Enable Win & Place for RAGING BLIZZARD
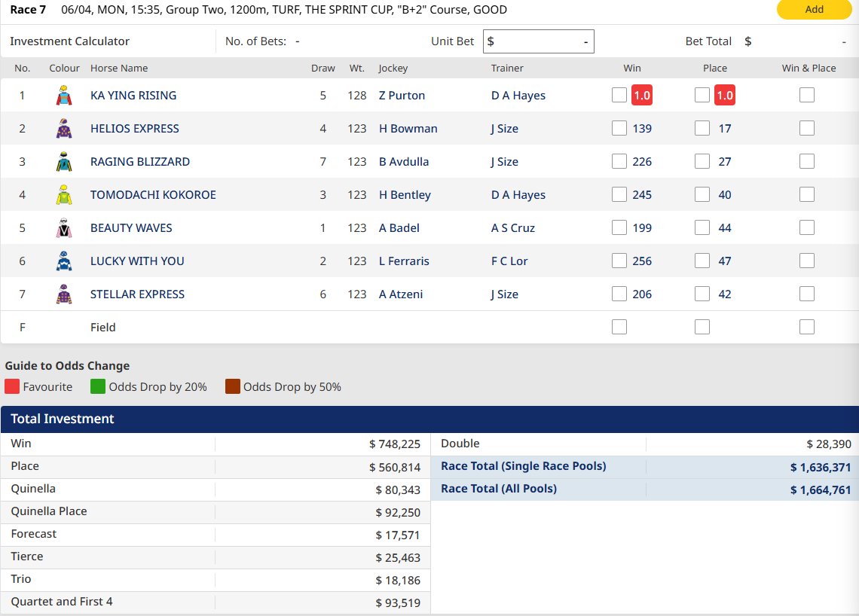Image resolution: width=859 pixels, height=616 pixels. (807, 161)
